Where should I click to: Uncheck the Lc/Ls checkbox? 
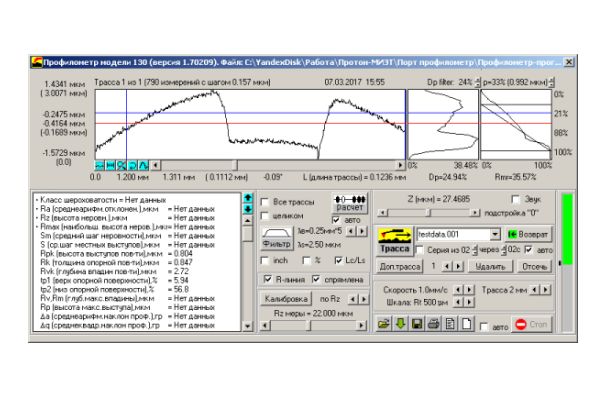pos(338,261)
